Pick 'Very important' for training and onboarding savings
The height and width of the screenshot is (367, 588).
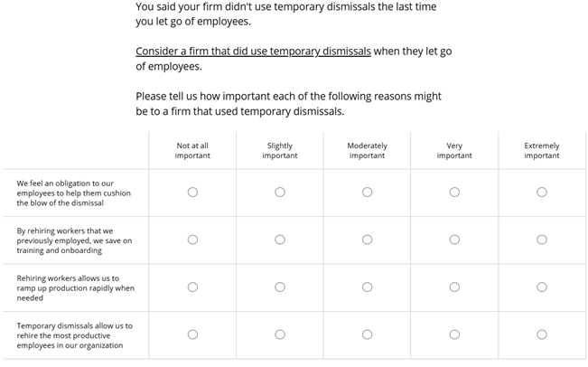tap(454, 240)
